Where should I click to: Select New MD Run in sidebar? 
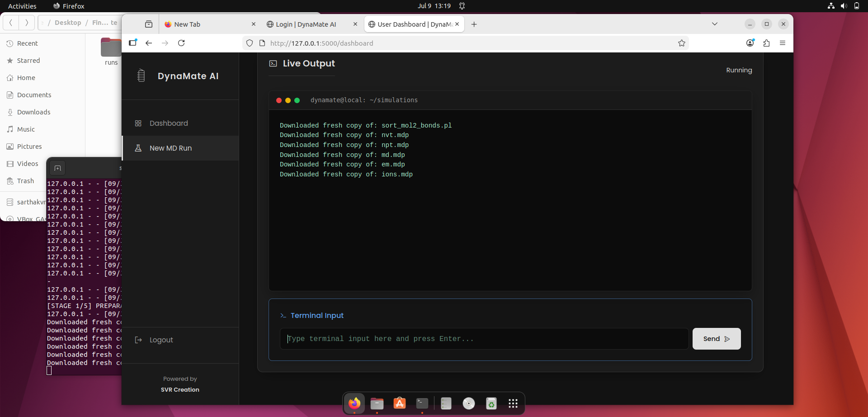[x=180, y=148]
